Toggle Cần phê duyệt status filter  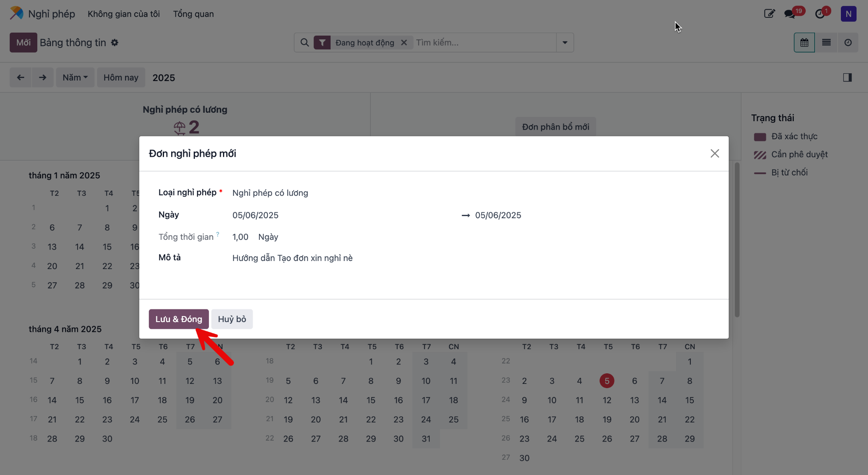coord(790,154)
